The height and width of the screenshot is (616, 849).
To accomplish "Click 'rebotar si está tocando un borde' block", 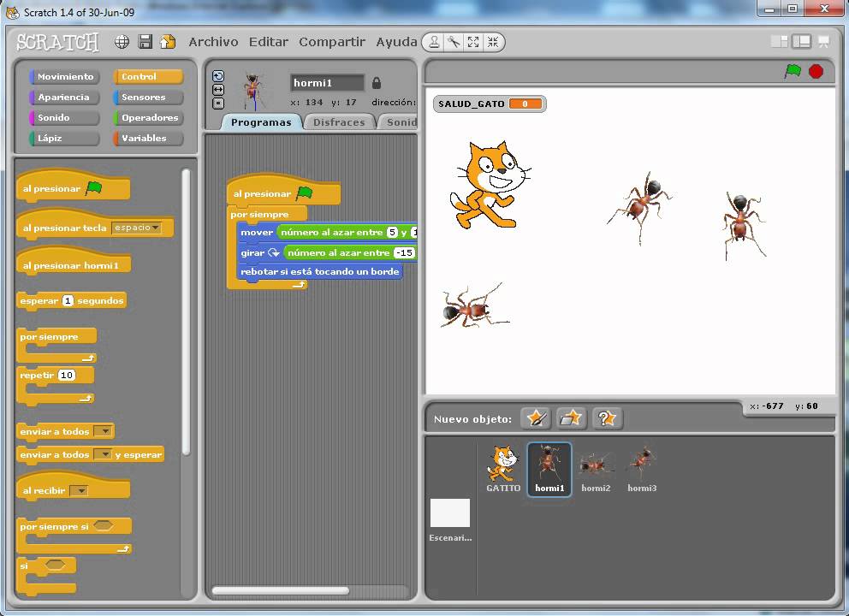I will tap(319, 271).
